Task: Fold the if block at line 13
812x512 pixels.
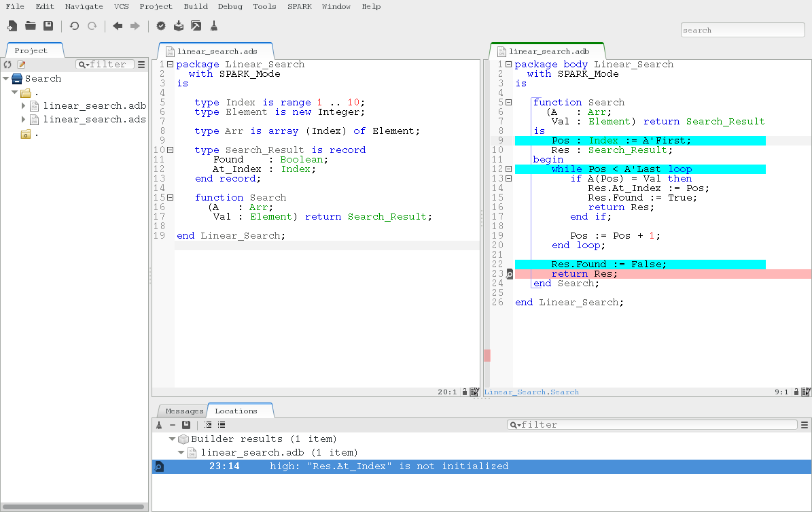Action: pyautogui.click(x=508, y=179)
